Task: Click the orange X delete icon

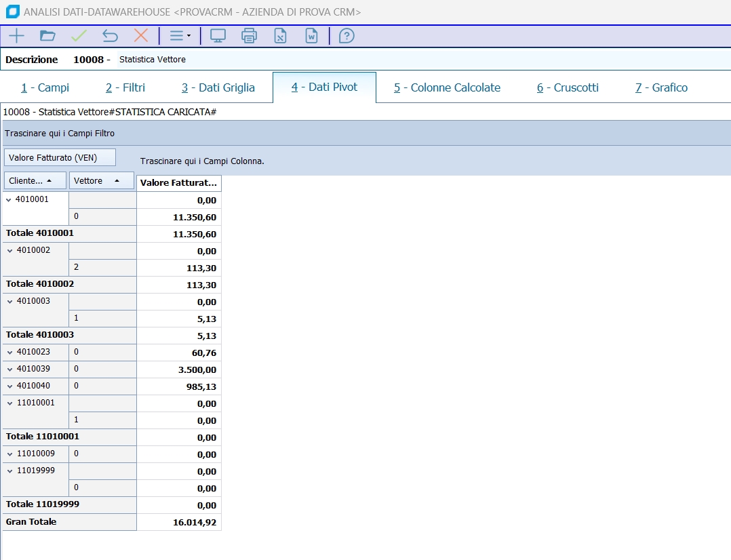Action: point(141,36)
